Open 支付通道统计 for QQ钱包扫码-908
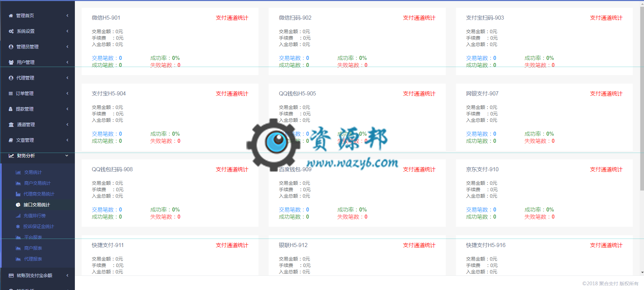This screenshot has width=644, height=290. [x=232, y=170]
